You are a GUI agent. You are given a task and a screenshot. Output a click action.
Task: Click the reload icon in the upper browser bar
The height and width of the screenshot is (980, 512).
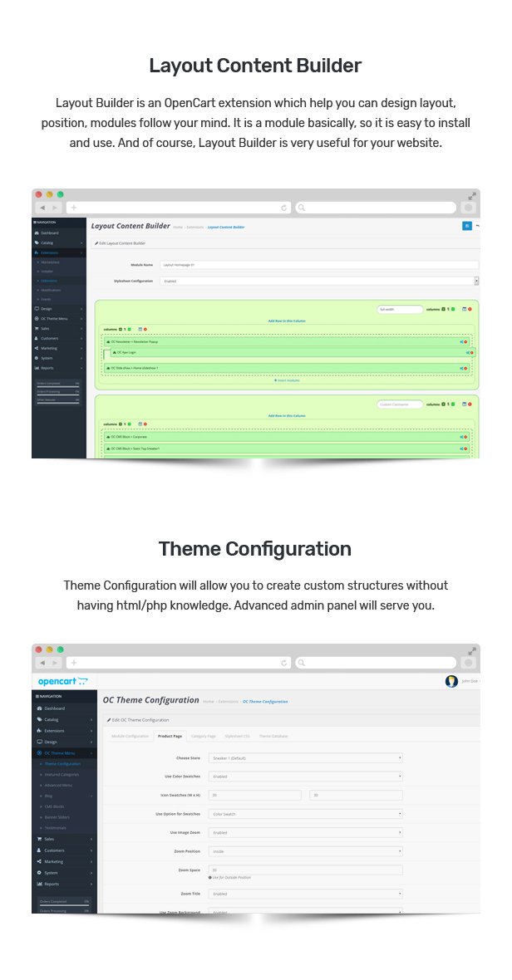tap(284, 208)
